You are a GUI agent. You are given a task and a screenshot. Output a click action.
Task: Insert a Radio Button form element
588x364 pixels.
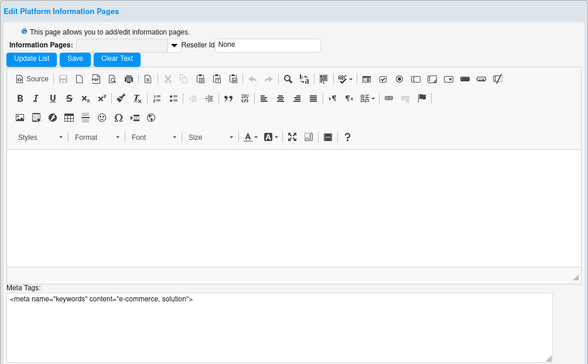pos(399,79)
